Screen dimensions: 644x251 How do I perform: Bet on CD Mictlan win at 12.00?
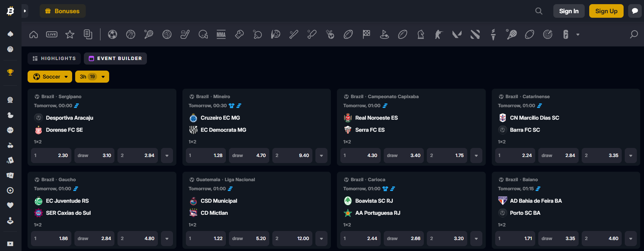pyautogui.click(x=292, y=239)
